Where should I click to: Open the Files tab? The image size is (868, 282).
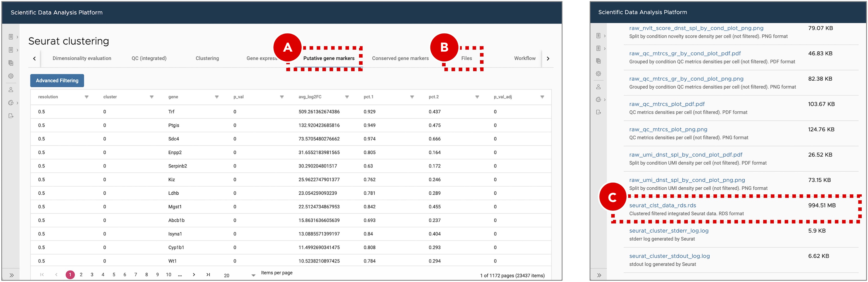466,58
